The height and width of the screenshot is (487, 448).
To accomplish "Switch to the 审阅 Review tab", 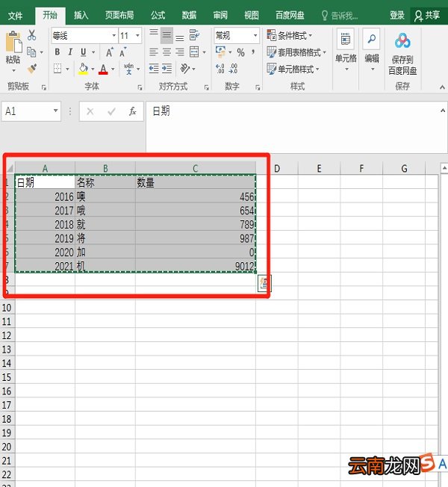I will pos(220,15).
